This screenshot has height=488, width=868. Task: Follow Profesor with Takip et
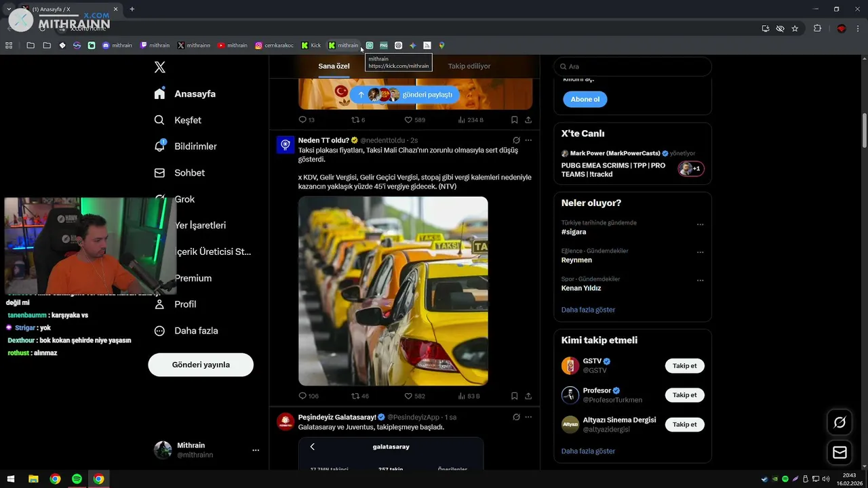(x=684, y=395)
